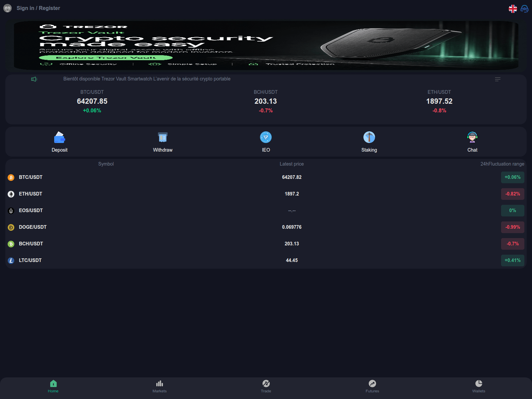Screen dimensions: 532x399
Task: Open the Staking hammer icon
Action: click(369, 137)
